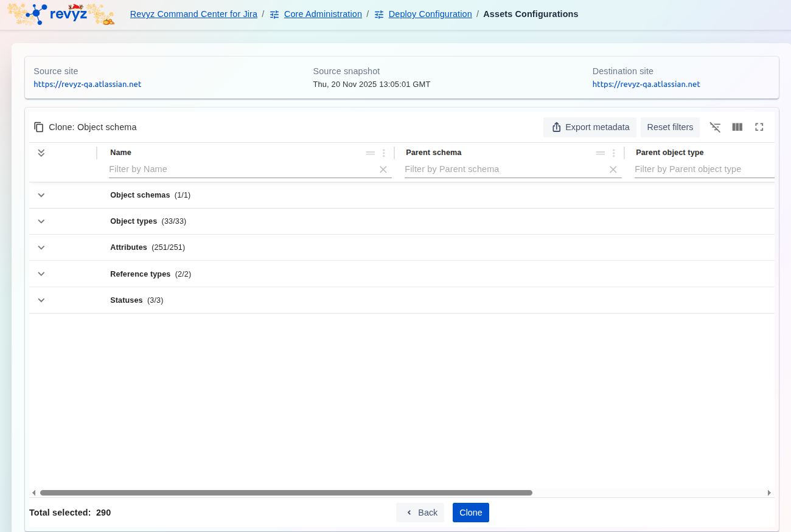Viewport: 791px width, 532px height.
Task: Click the Reset filters button
Action: (x=670, y=127)
